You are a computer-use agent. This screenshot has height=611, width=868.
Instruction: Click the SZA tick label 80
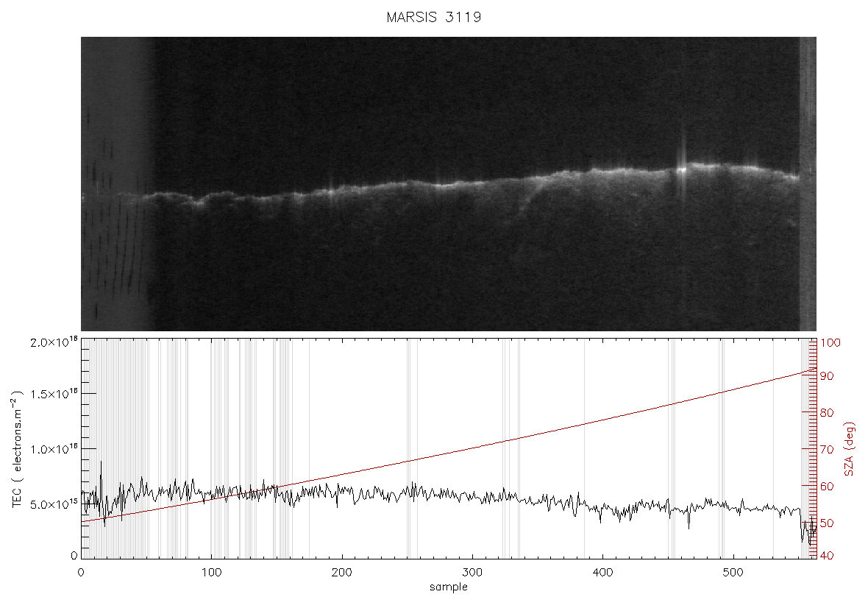827,413
